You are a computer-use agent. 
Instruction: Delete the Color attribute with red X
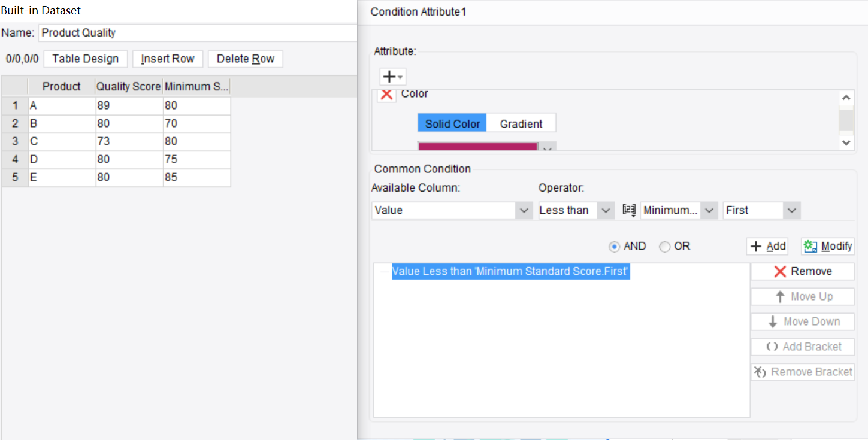point(386,94)
